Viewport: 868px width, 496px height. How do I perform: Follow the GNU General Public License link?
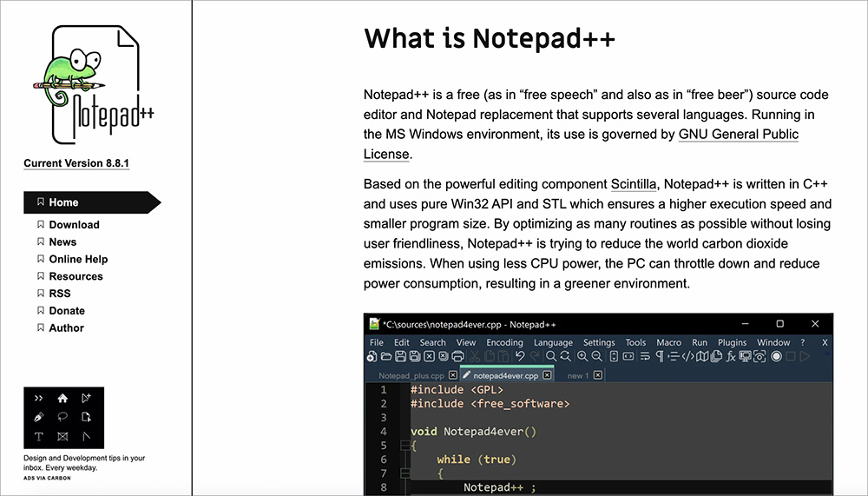739,134
